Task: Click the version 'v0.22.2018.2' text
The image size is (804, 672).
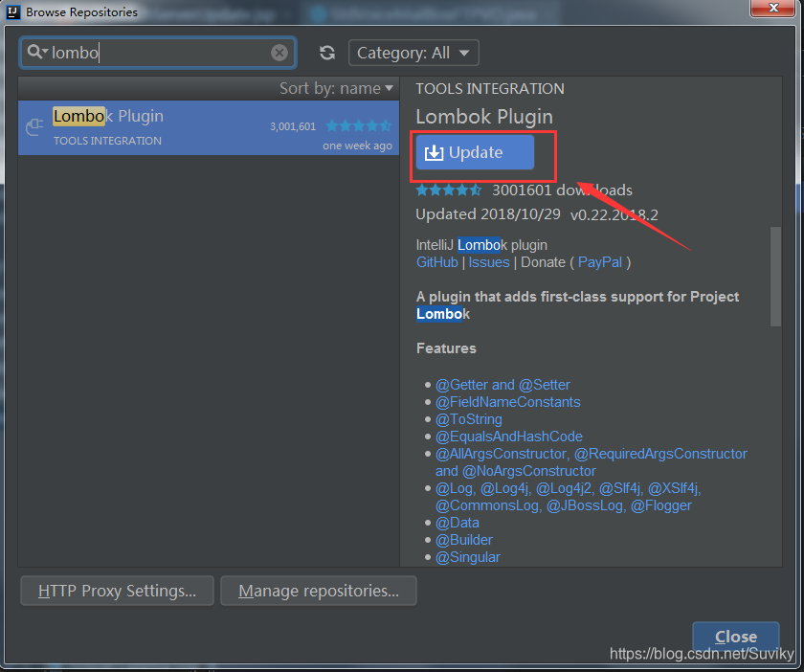Action: point(614,215)
